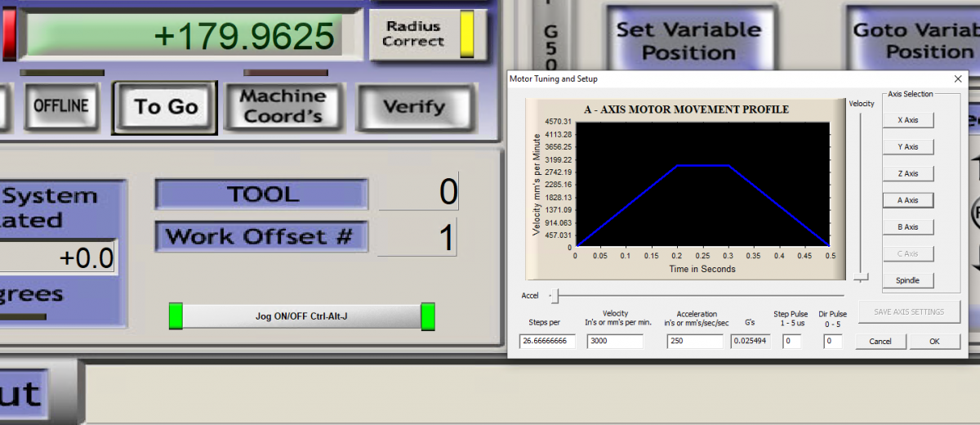The image size is (980, 425).
Task: Edit the Acceleration value field
Action: 693,342
